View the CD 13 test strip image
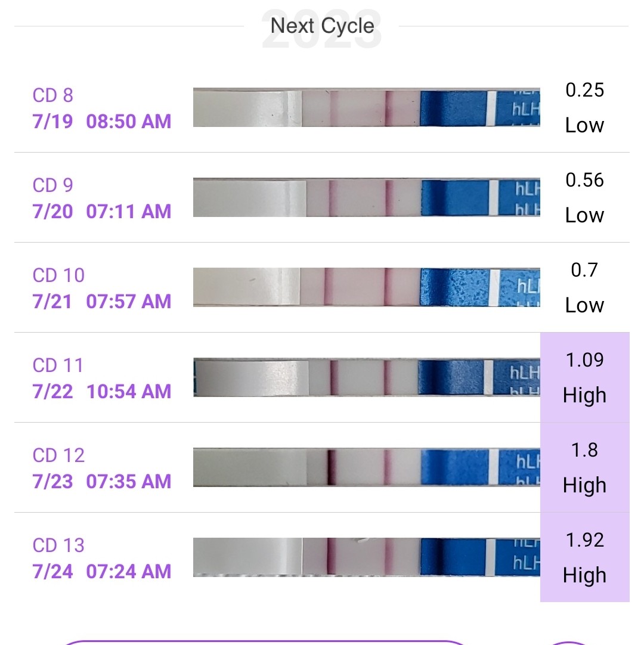 (x=366, y=557)
